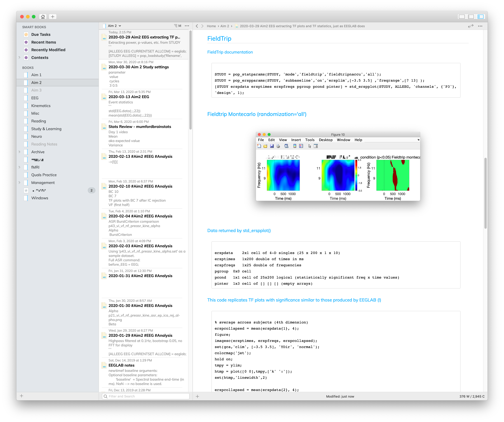The height and width of the screenshot is (422, 504).
Task: Add a new book with the sidebar plus
Action: [x=22, y=396]
